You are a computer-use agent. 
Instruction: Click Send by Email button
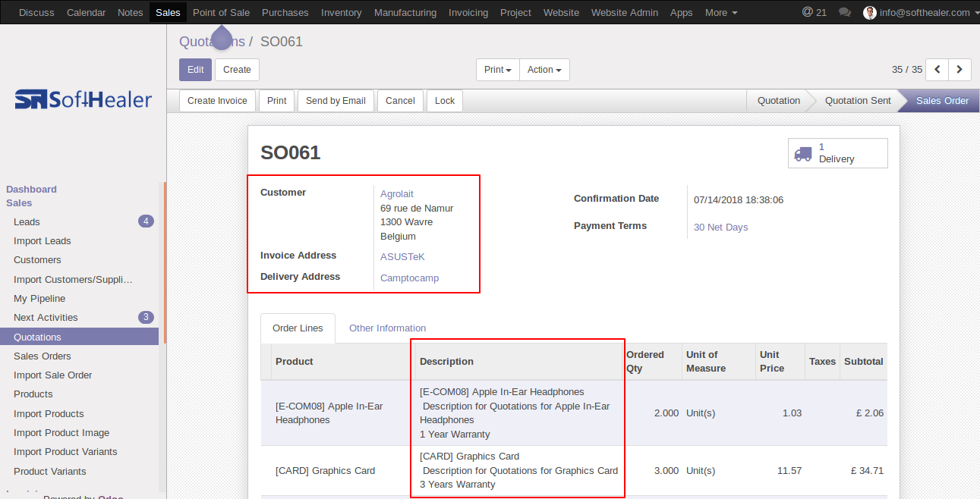[x=336, y=101]
